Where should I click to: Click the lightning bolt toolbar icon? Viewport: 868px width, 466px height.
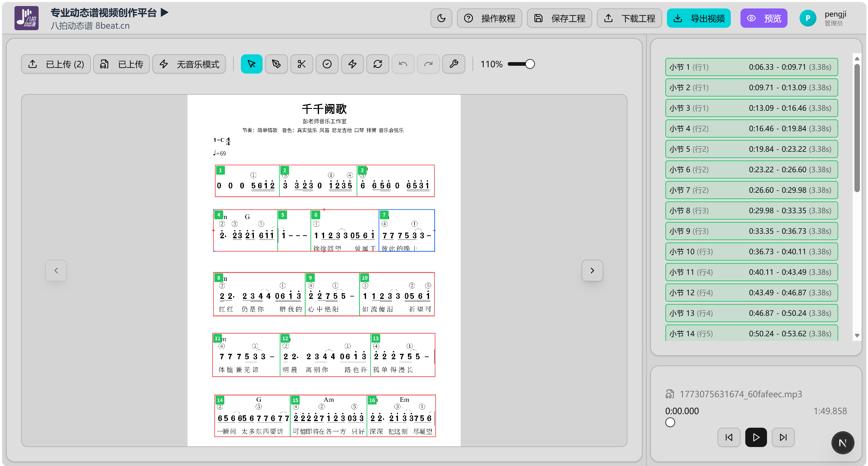pos(352,64)
